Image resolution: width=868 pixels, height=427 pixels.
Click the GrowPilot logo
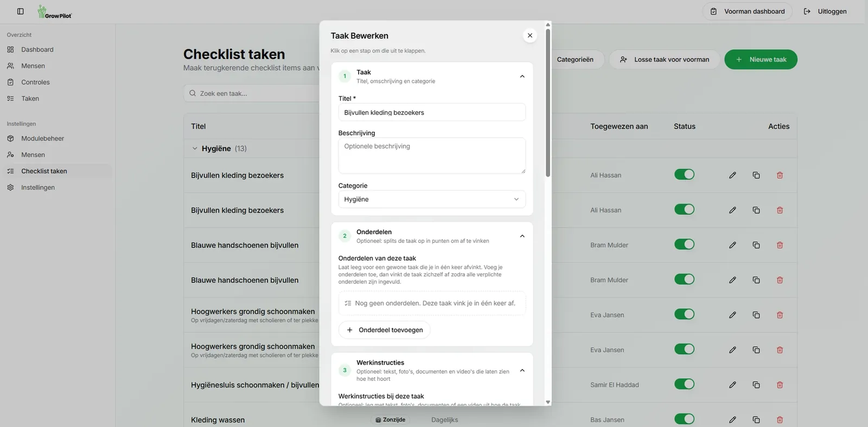55,12
